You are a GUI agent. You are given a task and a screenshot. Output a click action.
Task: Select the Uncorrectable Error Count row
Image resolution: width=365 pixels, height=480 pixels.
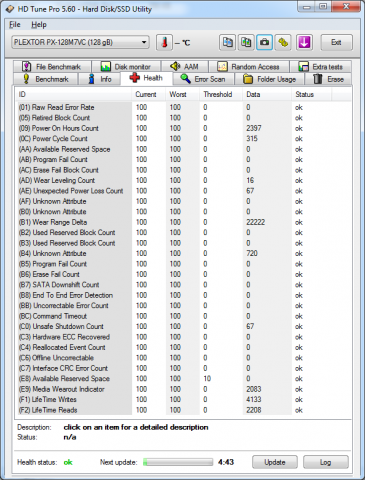[x=183, y=306]
